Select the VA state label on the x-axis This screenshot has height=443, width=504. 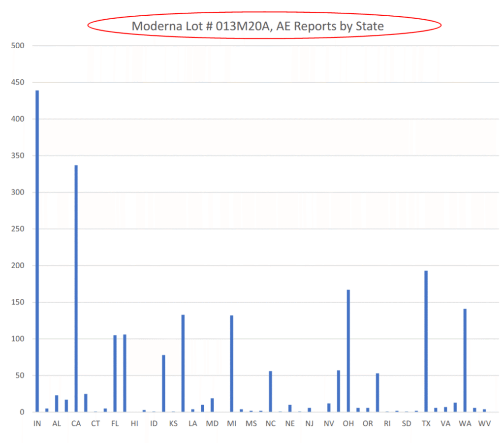[x=445, y=424]
